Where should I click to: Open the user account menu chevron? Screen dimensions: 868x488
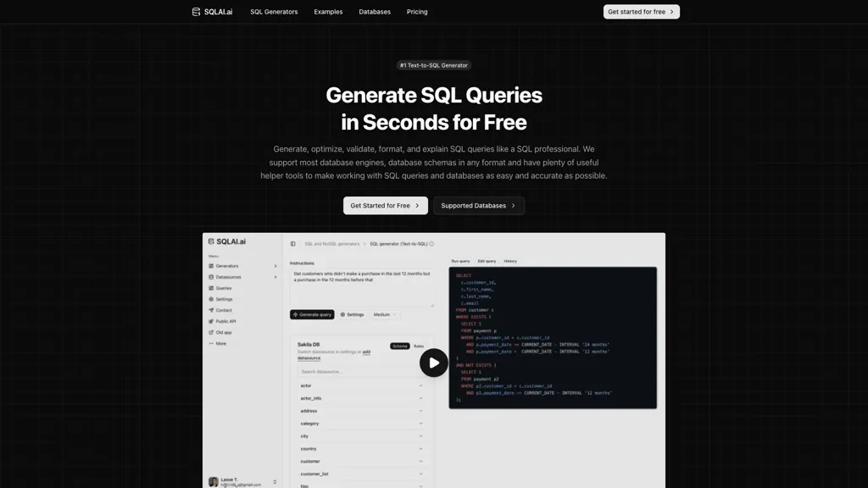pyautogui.click(x=275, y=482)
